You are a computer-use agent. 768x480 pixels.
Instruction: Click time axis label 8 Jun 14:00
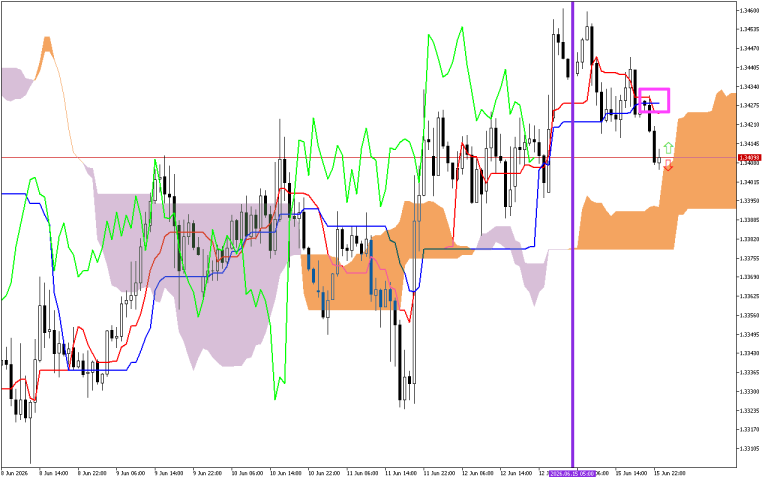[x=53, y=474]
